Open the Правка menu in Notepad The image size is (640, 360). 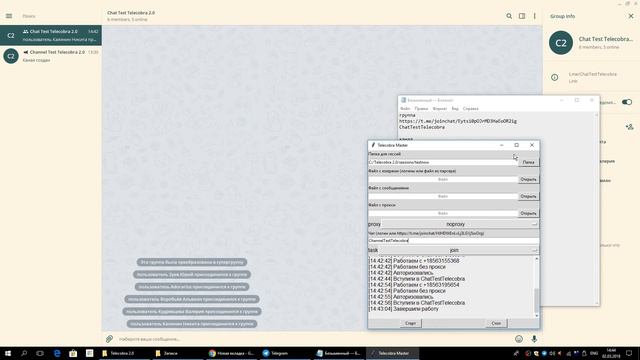421,109
